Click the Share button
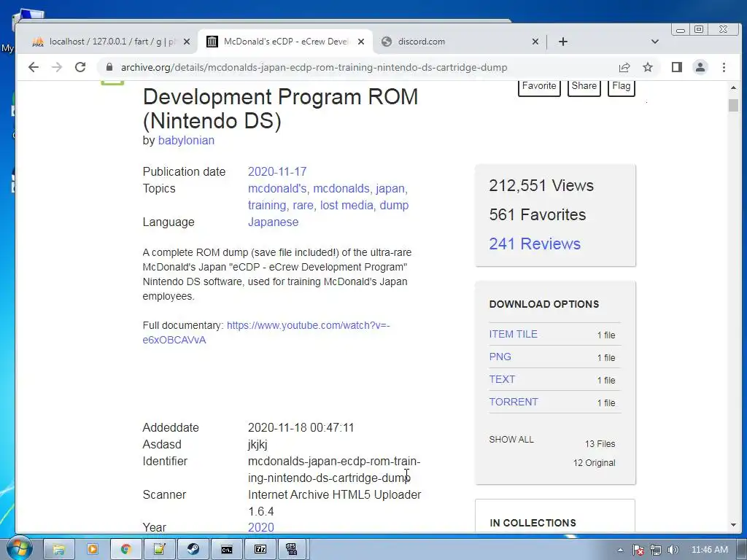The width and height of the screenshot is (747, 560). tap(584, 87)
